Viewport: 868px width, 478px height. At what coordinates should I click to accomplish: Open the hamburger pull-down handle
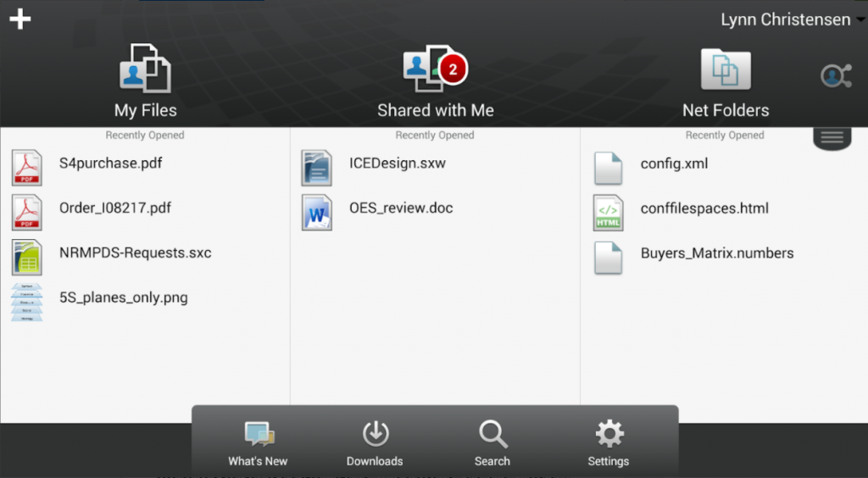tap(832, 137)
